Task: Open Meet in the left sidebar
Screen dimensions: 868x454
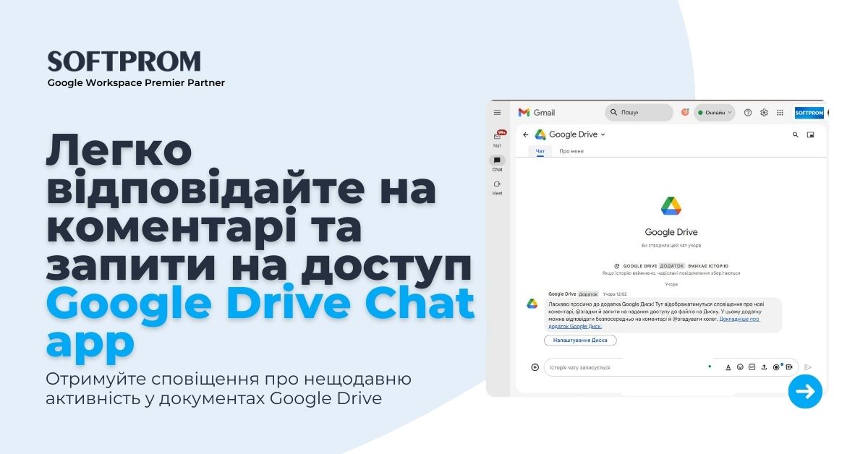Action: tap(497, 187)
